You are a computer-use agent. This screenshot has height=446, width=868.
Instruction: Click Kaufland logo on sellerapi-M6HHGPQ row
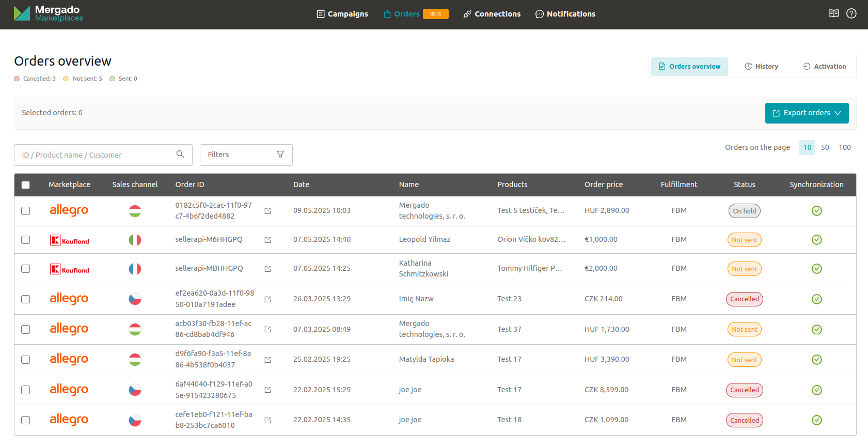pyautogui.click(x=69, y=240)
